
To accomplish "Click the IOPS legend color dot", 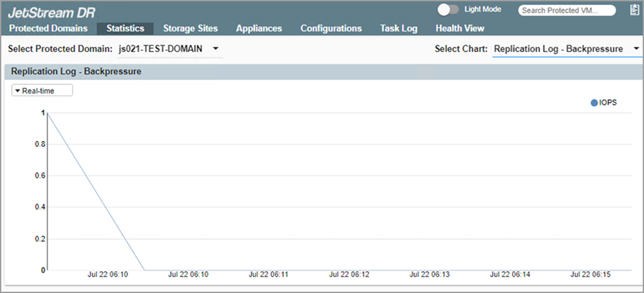I will click(594, 102).
